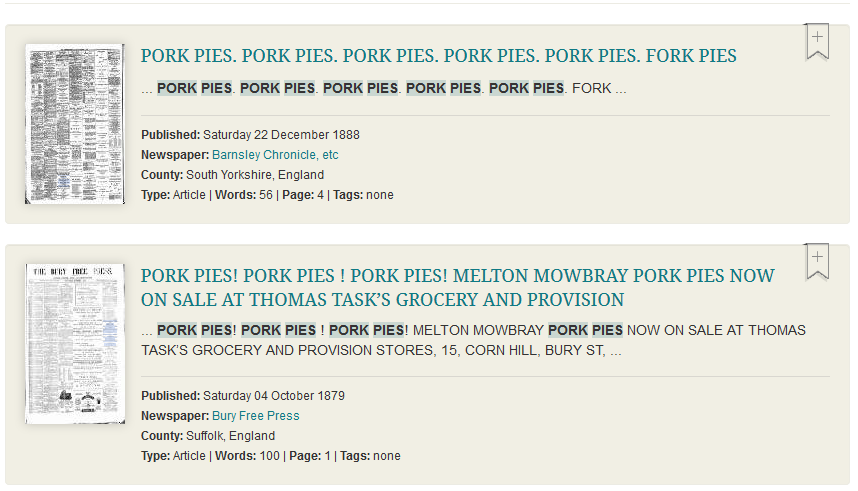Click the leading ellipsis of the first snippet
Screen dimensions: 858x491
(x=147, y=88)
